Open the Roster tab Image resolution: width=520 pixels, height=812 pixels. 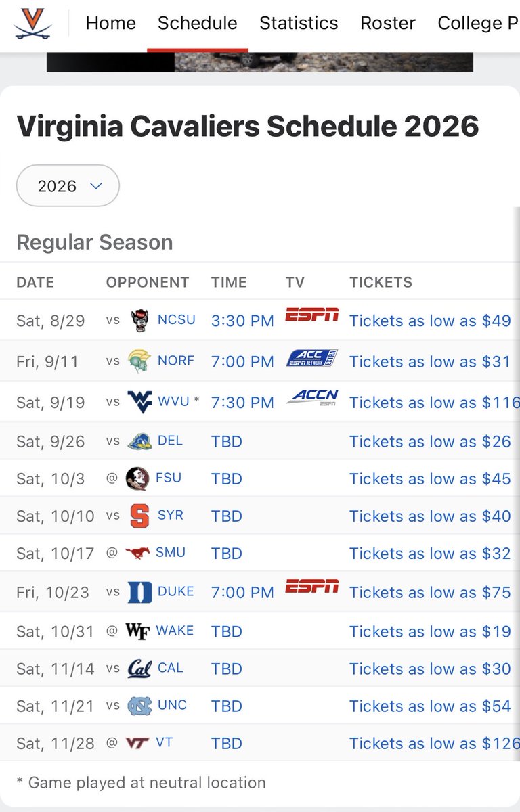(388, 23)
